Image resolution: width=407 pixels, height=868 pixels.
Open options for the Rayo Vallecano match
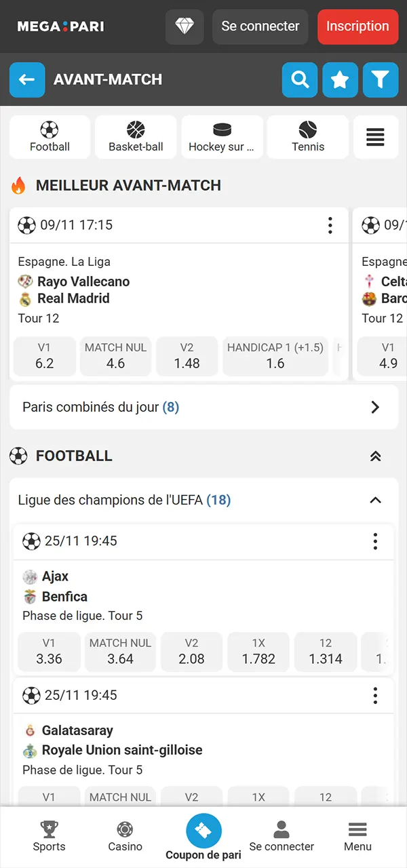[330, 225]
